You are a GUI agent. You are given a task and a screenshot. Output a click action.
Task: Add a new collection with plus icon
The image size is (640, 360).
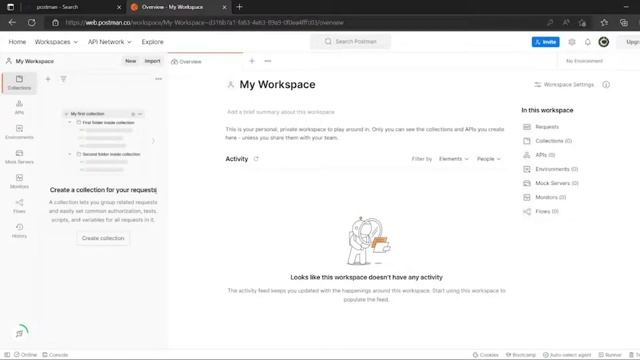(48, 79)
